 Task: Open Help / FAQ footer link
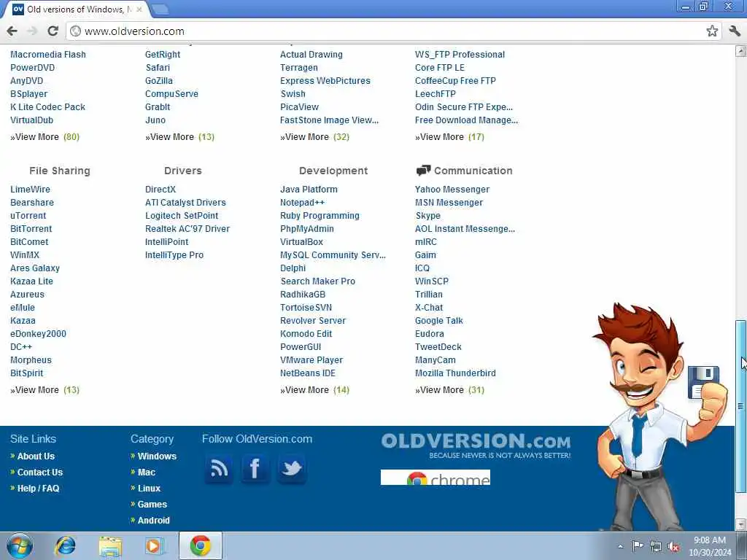(38, 489)
